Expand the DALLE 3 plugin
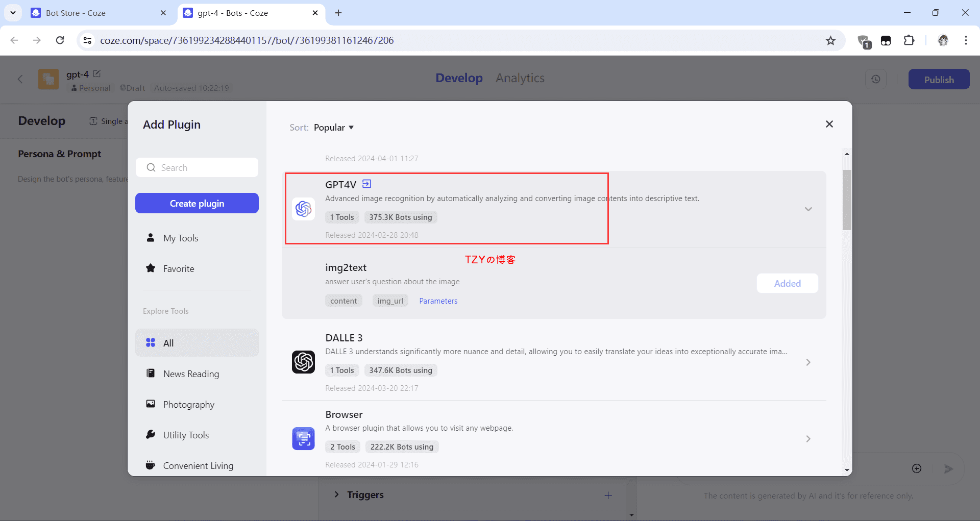Viewport: 980px width, 521px height. pyautogui.click(x=808, y=362)
